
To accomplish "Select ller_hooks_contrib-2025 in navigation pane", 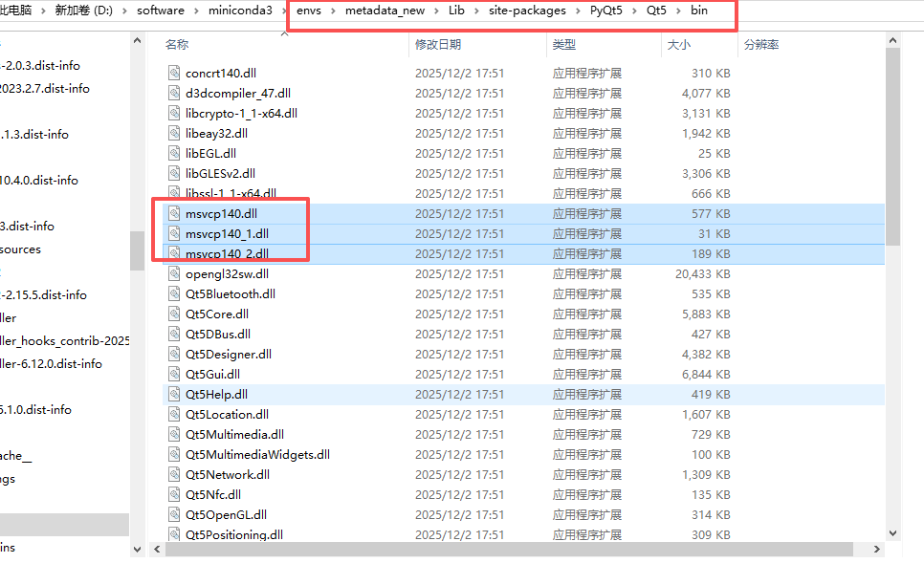I will pos(65,341).
